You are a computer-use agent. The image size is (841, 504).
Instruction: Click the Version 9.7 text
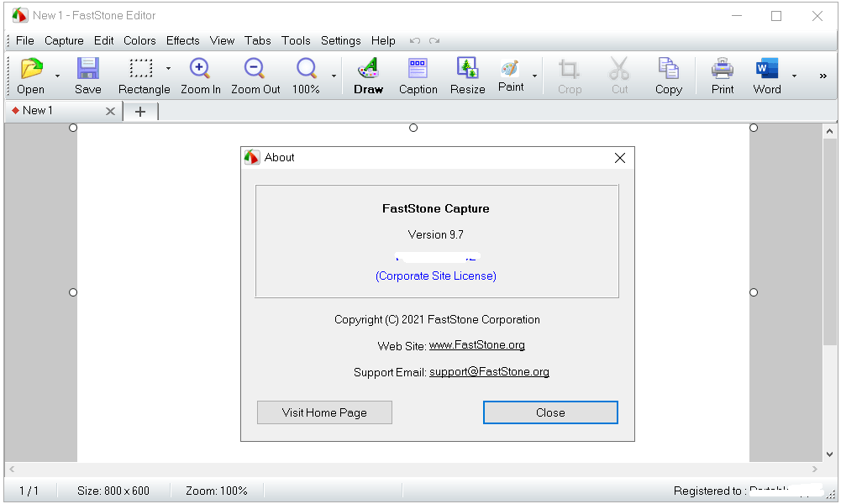(435, 234)
